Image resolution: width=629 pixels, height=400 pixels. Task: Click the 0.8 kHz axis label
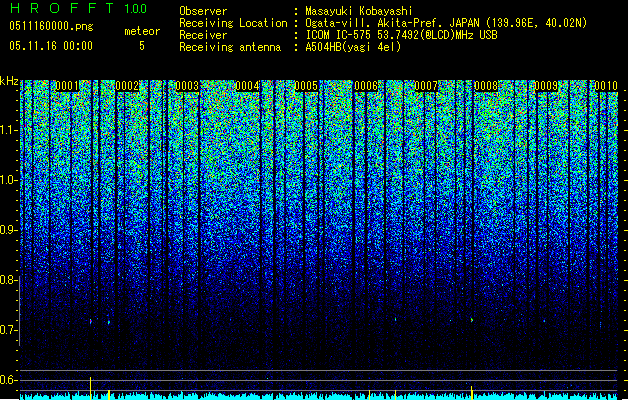9,280
